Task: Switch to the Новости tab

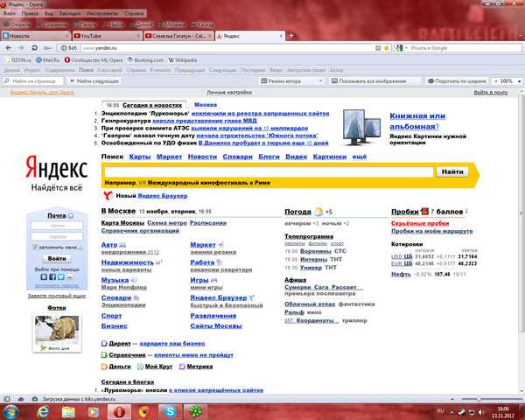Action: pyautogui.click(x=36, y=36)
